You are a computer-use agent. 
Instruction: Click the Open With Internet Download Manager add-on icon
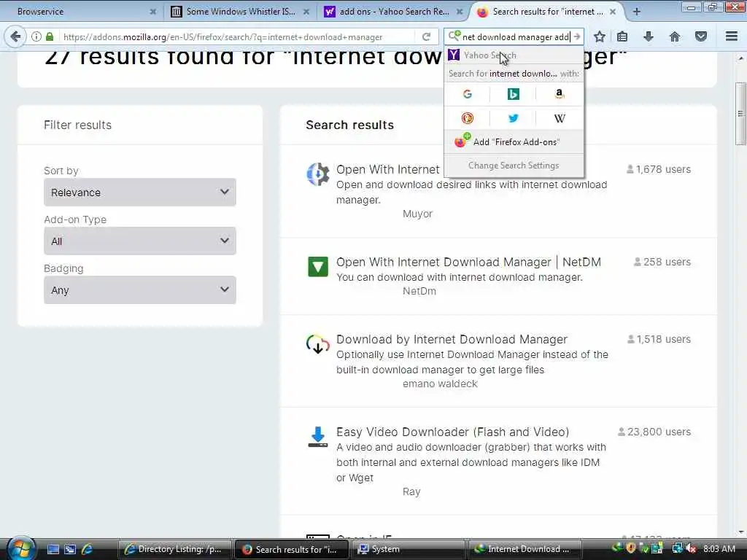318,174
